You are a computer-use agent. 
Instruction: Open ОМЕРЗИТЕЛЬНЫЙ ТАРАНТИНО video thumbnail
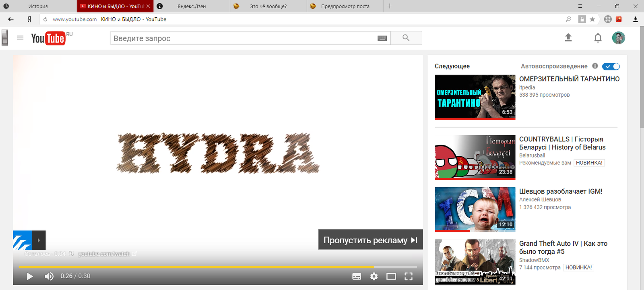[475, 97]
